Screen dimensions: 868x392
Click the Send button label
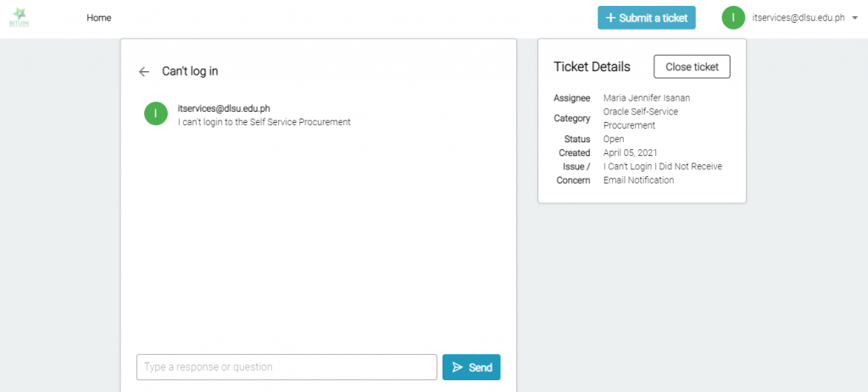tap(481, 367)
